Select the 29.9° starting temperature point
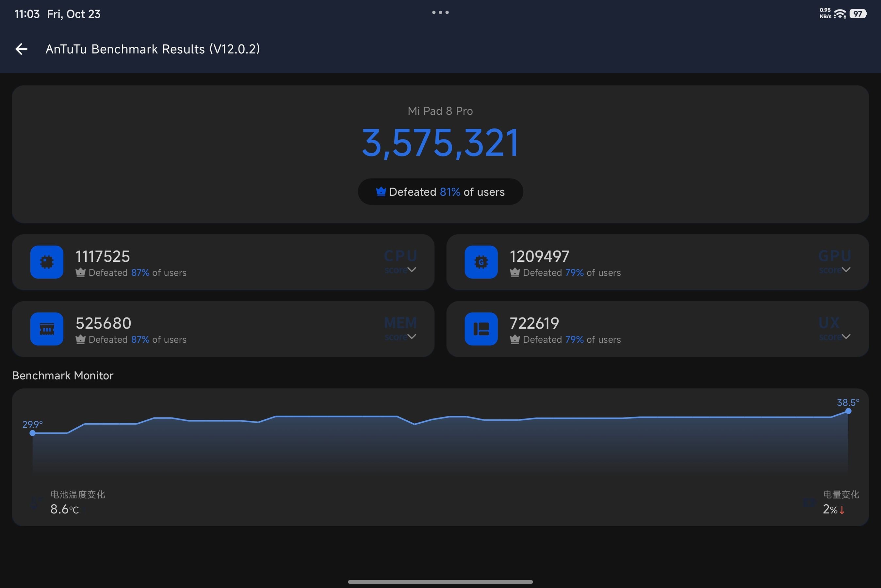 [x=33, y=433]
